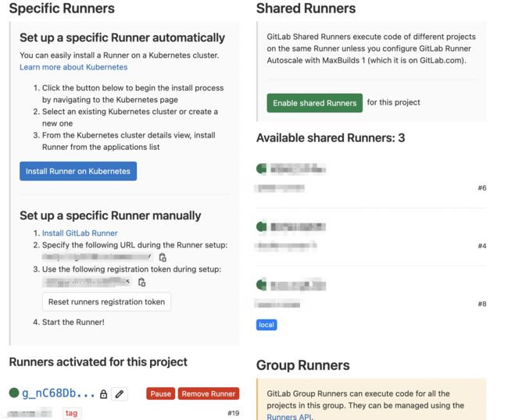Copy the registration token to clipboard
Screen dimensions: 508x420
pos(142,282)
